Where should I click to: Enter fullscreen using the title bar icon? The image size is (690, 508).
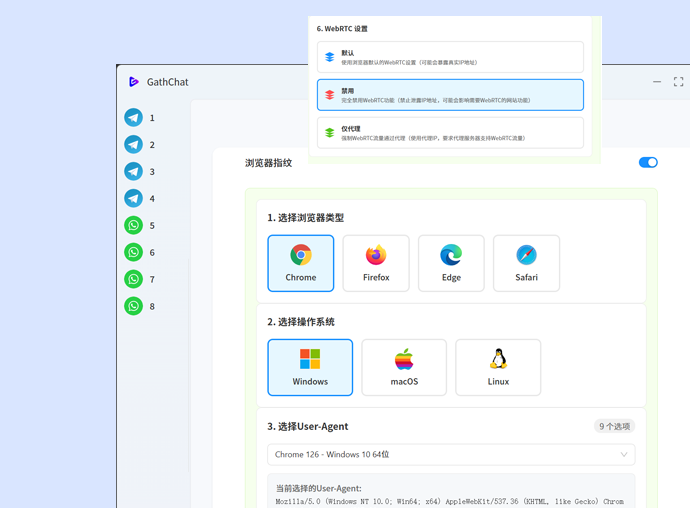coord(678,82)
